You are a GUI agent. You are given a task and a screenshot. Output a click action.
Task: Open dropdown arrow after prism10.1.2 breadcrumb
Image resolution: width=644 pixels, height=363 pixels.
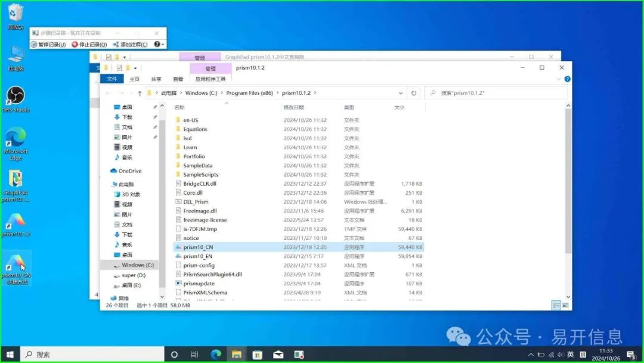[315, 93]
